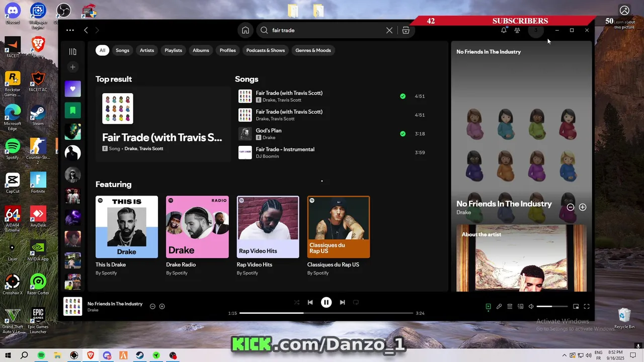
Task: Mute with the speaker icon
Action: [x=531, y=306]
